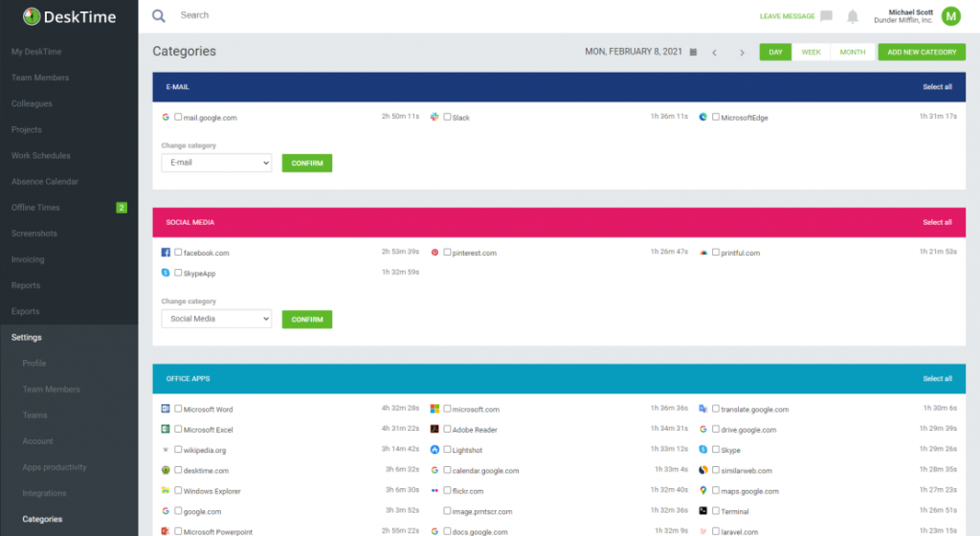The height and width of the screenshot is (536, 980).
Task: Click the SkypeApp icon
Action: pos(166,273)
